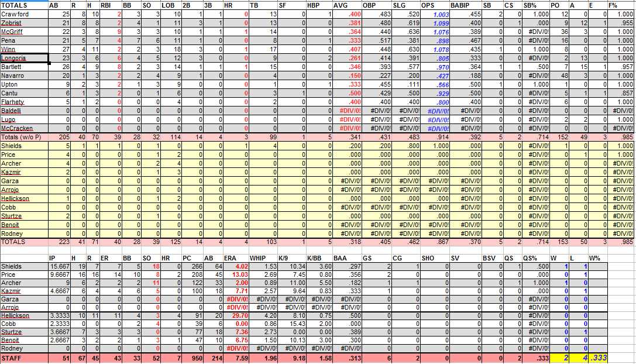
Task: Click Kazmir's ERA value 7.71
Action: [x=236, y=291]
